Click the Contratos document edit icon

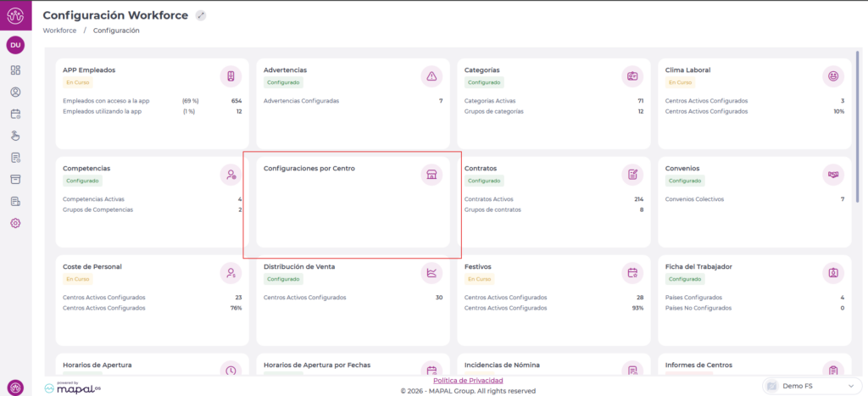(x=632, y=175)
